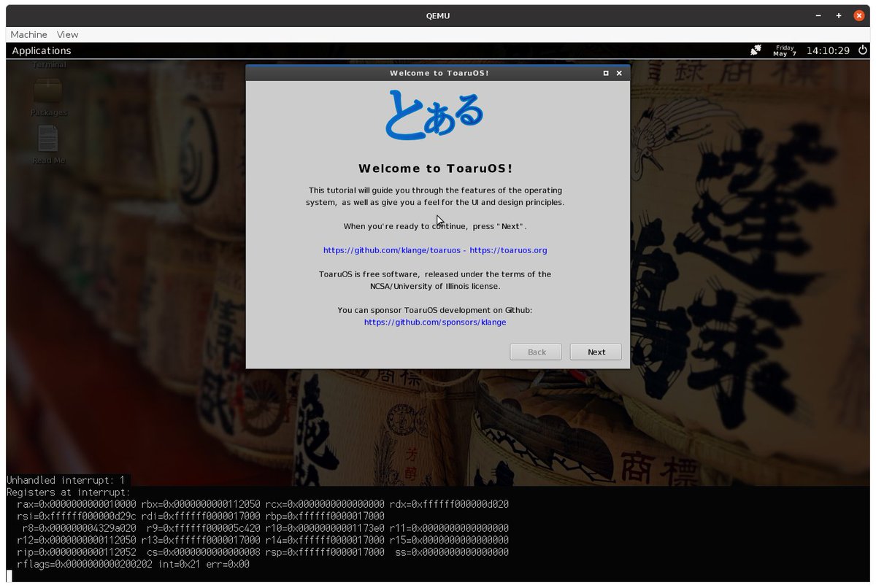The width and height of the screenshot is (876, 588).
Task: Click the Next button in tutorial
Action: tap(596, 352)
